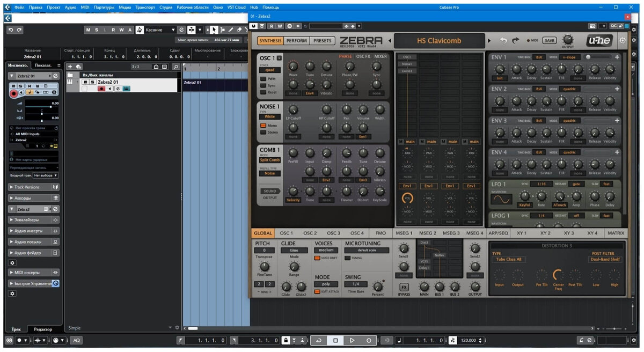Toggle monitor on Zebra2 01 track
This screenshot has height=352, width=644.
pyautogui.click(x=109, y=89)
